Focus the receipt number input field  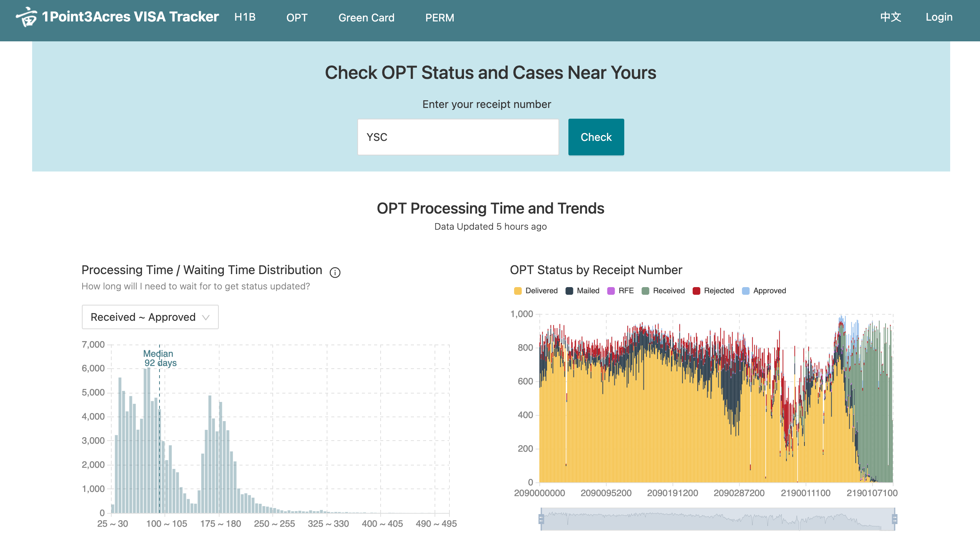click(458, 137)
